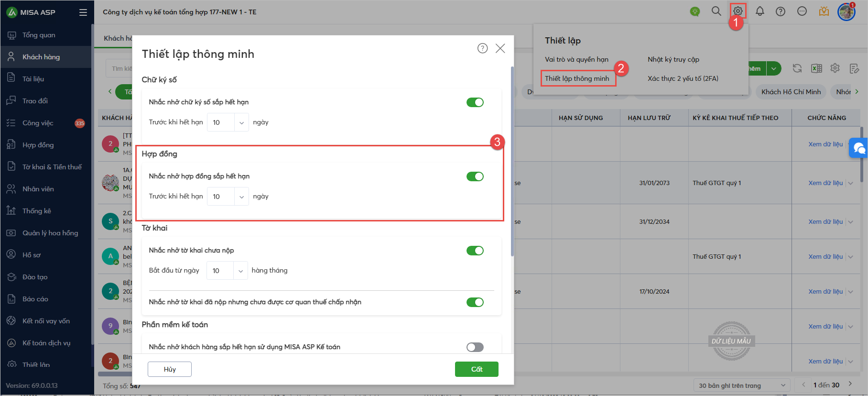
Task: Open Khách hàng in sidebar
Action: click(x=45, y=57)
